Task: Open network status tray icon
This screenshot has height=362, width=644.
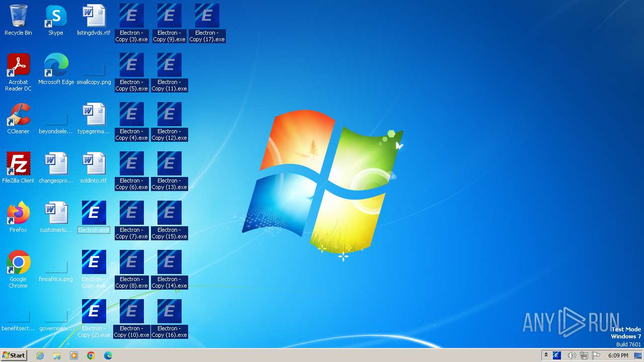Action: [x=584, y=355]
